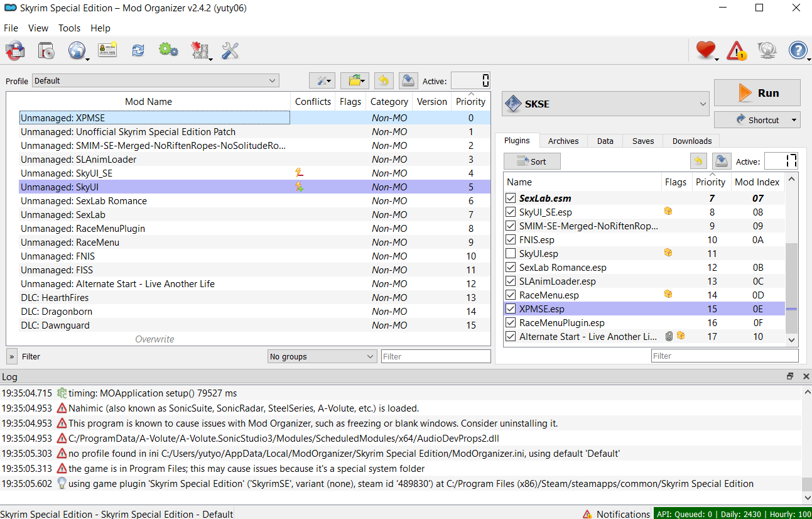Click the flag icon on RaceMenu.esp row
Image resolution: width=812 pixels, height=519 pixels.
tap(668, 295)
